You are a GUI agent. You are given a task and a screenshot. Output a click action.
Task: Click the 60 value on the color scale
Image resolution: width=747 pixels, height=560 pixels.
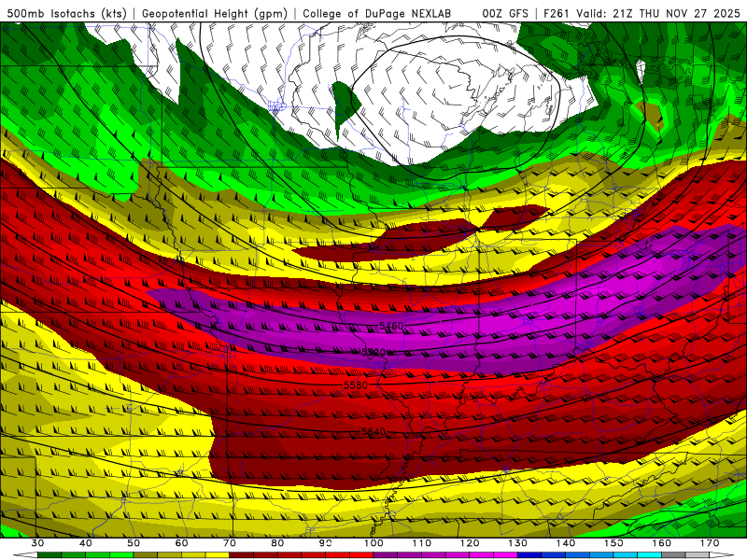(x=181, y=543)
